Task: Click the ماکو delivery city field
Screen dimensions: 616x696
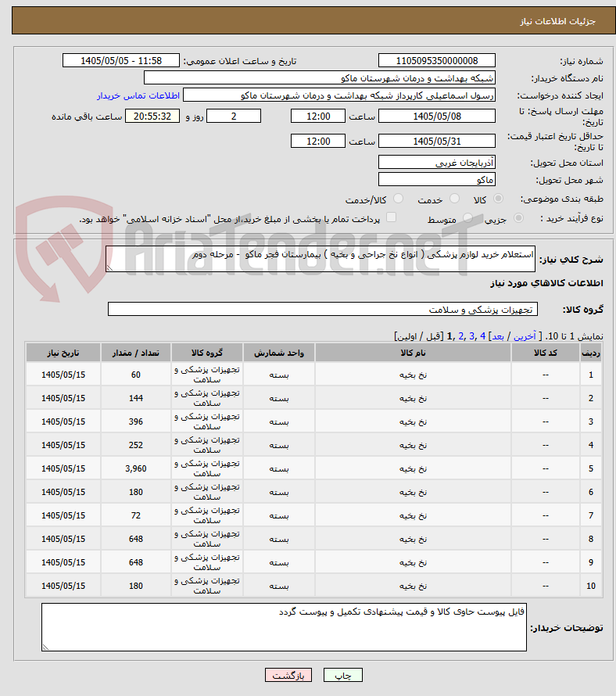Action: 437,179
